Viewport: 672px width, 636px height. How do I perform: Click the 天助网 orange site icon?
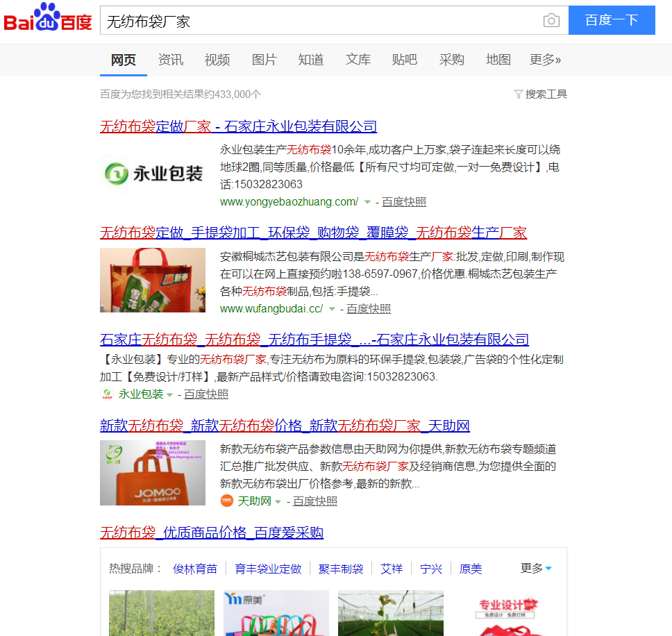(227, 501)
